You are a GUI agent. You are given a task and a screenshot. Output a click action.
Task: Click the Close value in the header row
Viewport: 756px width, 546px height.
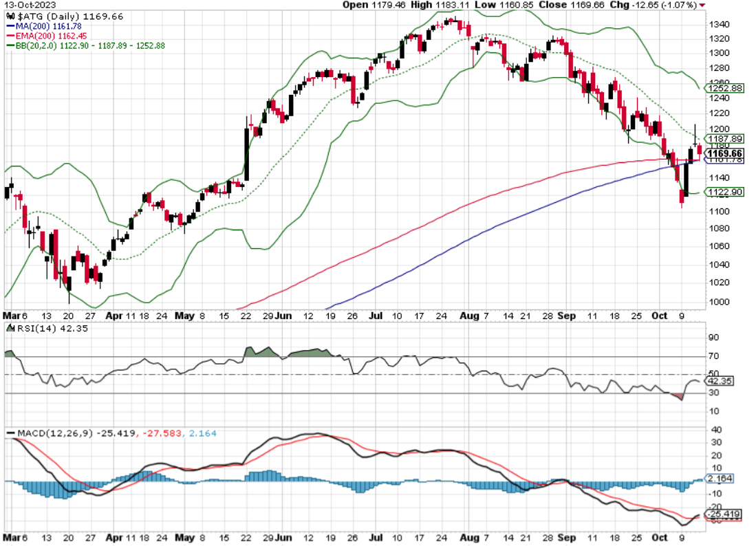pos(571,5)
